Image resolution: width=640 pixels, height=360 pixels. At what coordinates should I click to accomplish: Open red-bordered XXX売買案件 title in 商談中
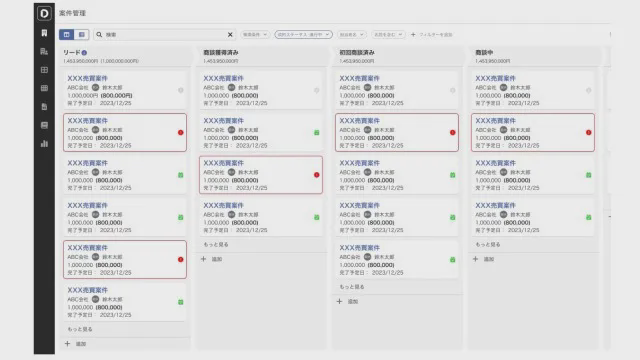[x=495, y=121]
